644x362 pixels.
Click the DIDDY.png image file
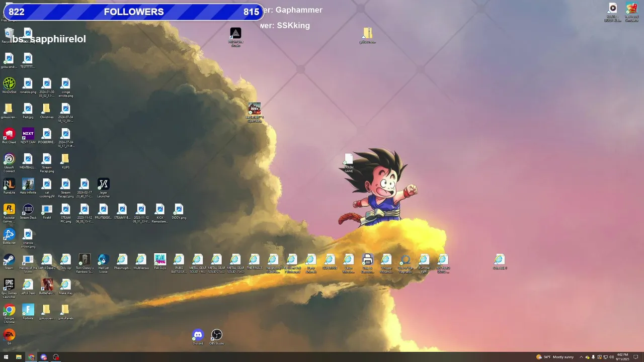[179, 212]
